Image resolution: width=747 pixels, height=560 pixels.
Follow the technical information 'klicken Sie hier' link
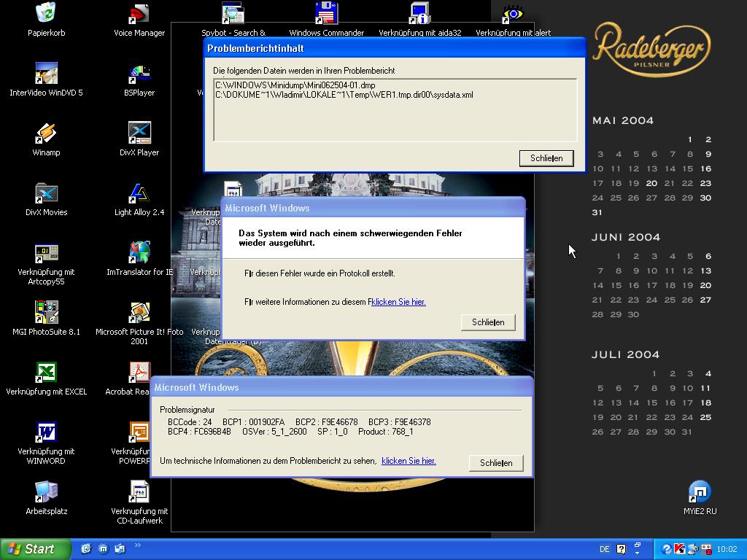coord(409,461)
